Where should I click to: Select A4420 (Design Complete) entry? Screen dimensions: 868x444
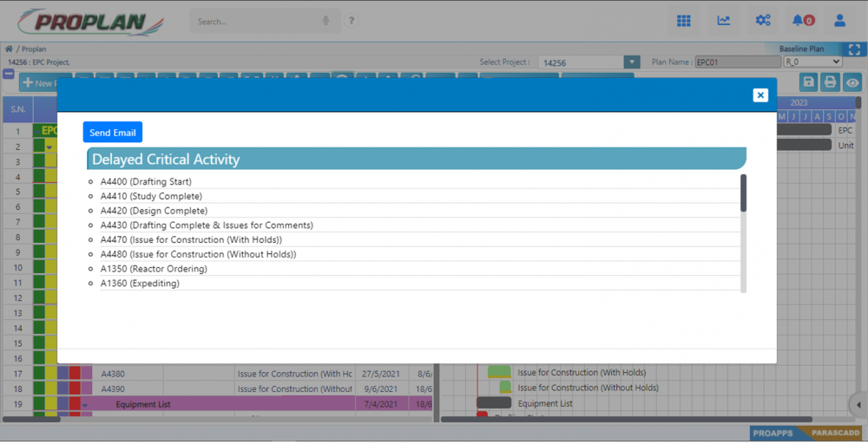coord(154,211)
